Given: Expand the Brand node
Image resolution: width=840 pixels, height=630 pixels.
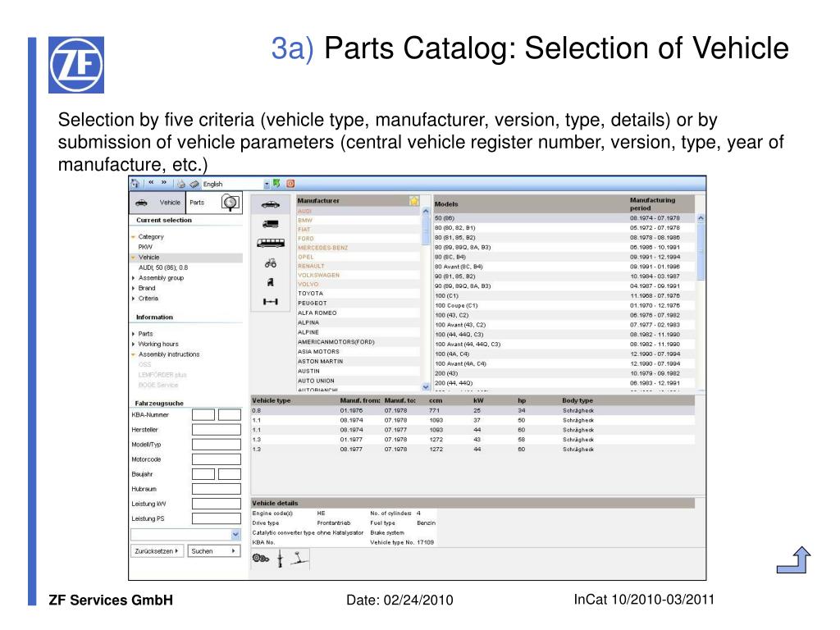Looking at the screenshot, I should click(x=134, y=288).
